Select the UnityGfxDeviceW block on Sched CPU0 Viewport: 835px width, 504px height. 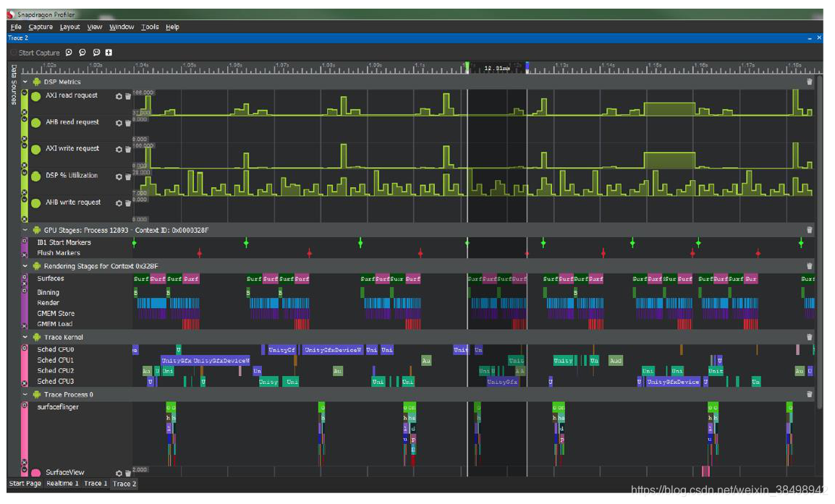pos(333,350)
